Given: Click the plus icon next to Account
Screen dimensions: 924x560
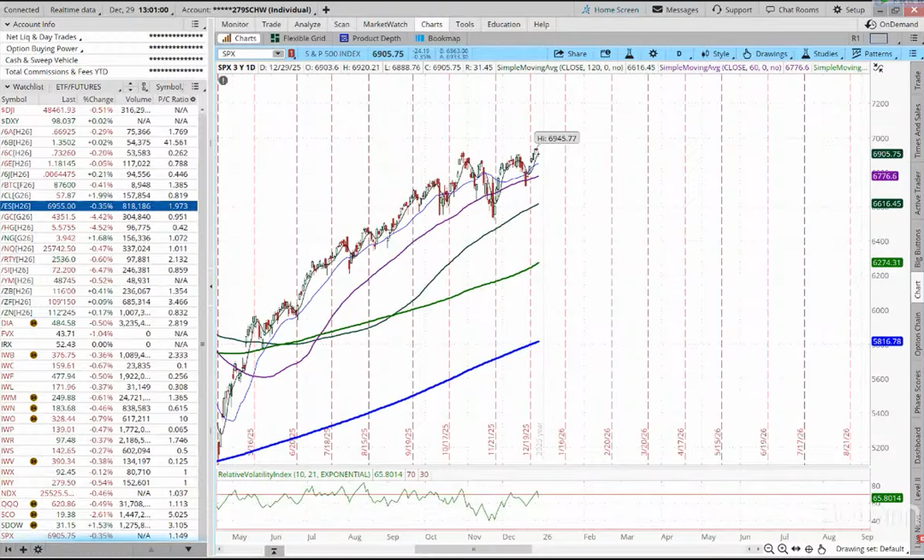Looking at the screenshot, I should click(326, 9).
